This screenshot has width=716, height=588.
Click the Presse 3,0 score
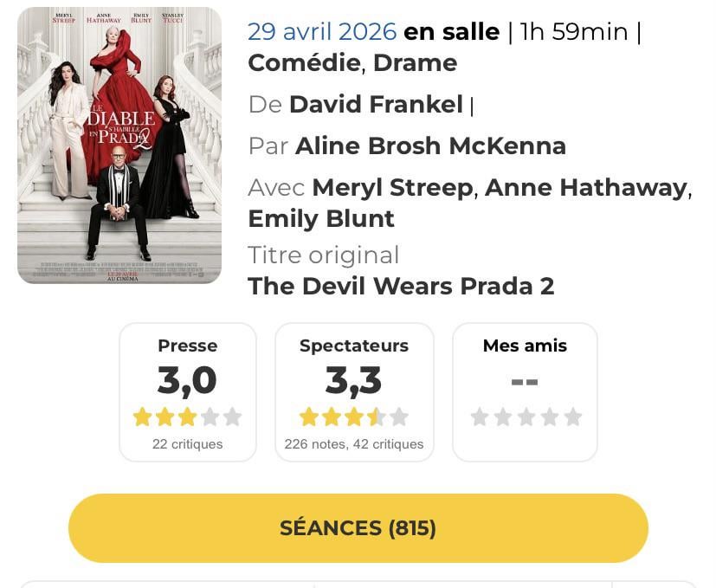pyautogui.click(x=187, y=380)
